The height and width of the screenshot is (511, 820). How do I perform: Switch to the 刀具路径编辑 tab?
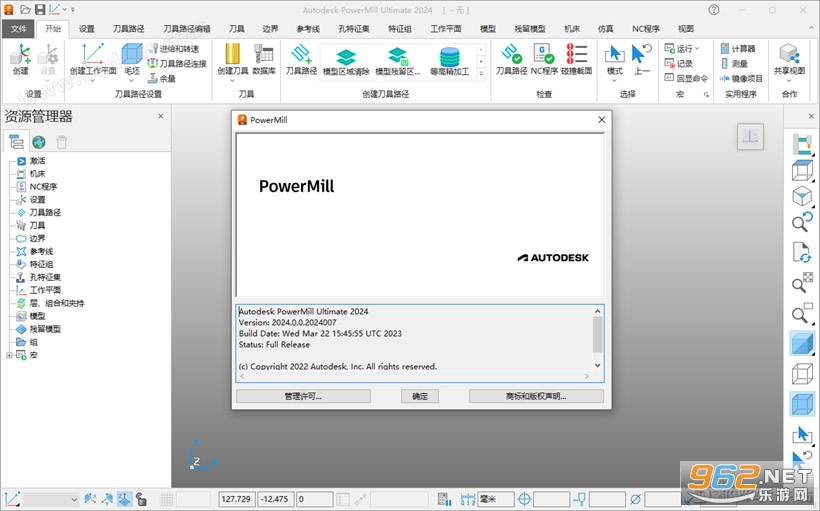(x=187, y=29)
